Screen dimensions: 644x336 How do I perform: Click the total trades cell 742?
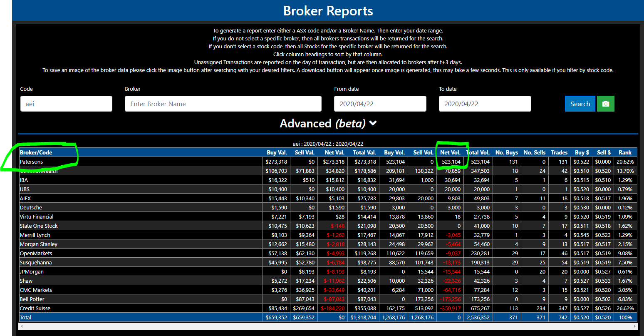coord(563,317)
